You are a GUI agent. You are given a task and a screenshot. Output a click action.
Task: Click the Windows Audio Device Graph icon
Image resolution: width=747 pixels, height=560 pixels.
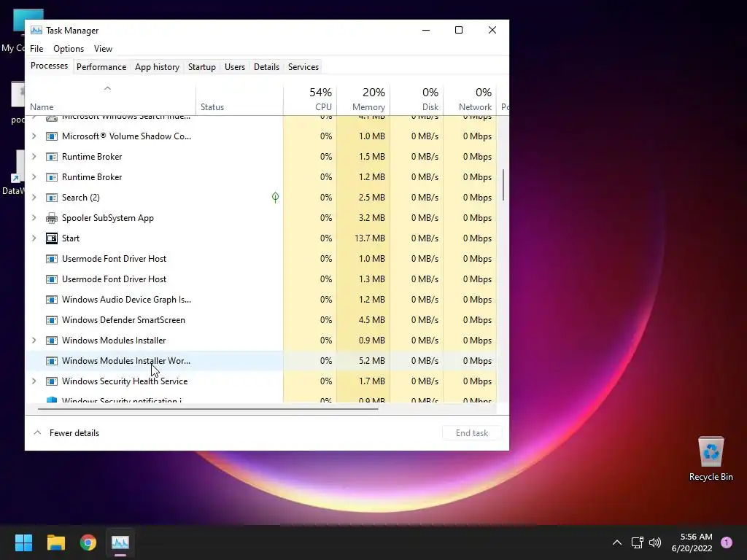[52, 300]
